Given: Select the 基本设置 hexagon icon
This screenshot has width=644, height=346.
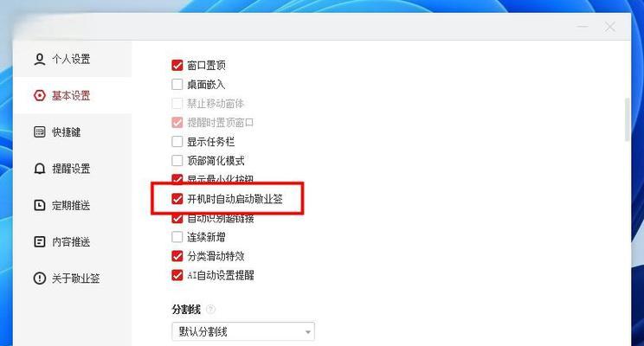Looking at the screenshot, I should 40,96.
